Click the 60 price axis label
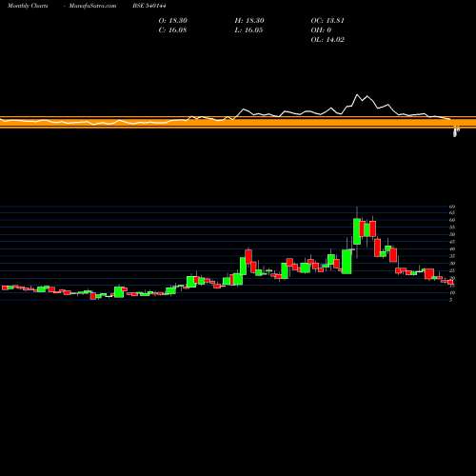Image resolution: width=476 pixels, height=476 pixels. click(x=452, y=220)
